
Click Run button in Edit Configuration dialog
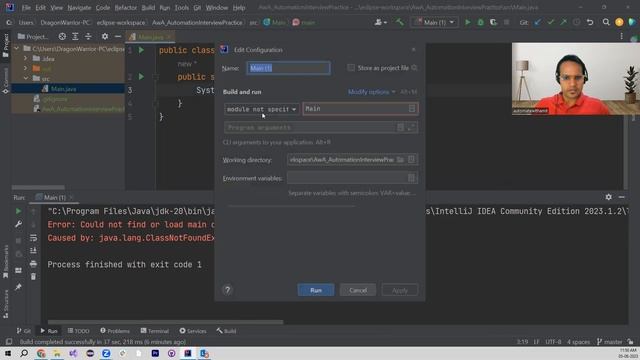point(316,290)
